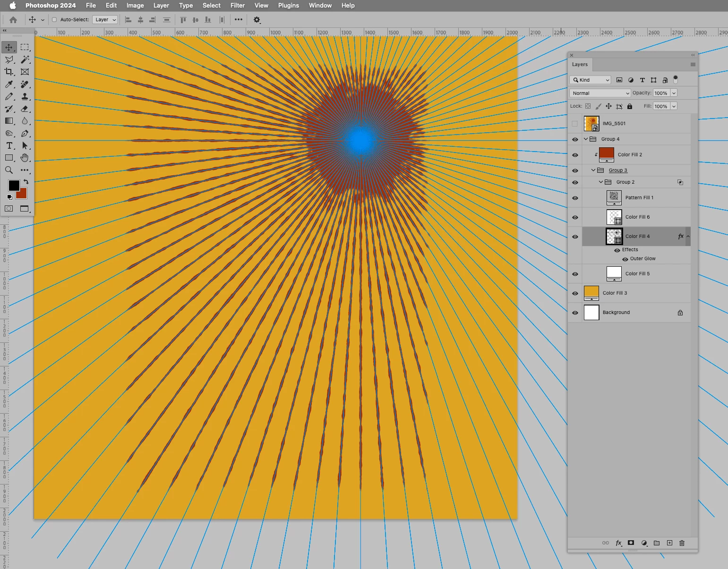
Task: Select the History Brush tool
Action: [x=9, y=109]
